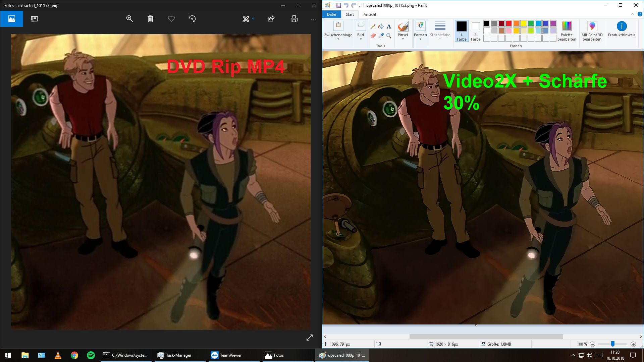This screenshot has width=644, height=362.
Task: Click the Share icon in Fotos
Action: [x=271, y=19]
